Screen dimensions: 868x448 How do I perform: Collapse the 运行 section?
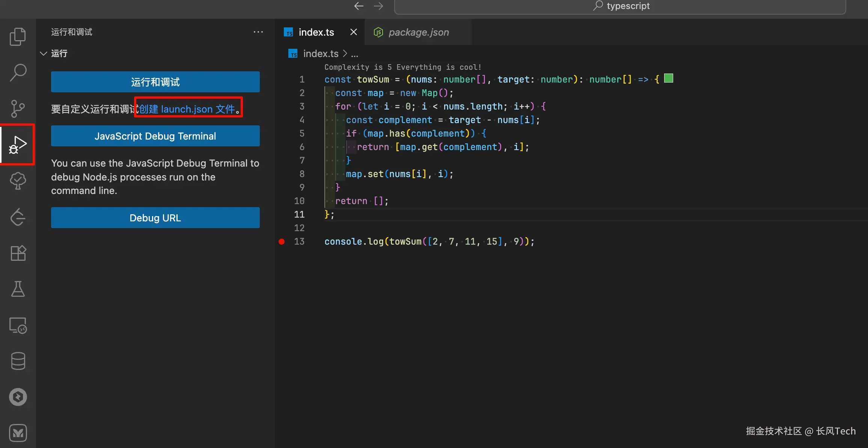tap(44, 54)
